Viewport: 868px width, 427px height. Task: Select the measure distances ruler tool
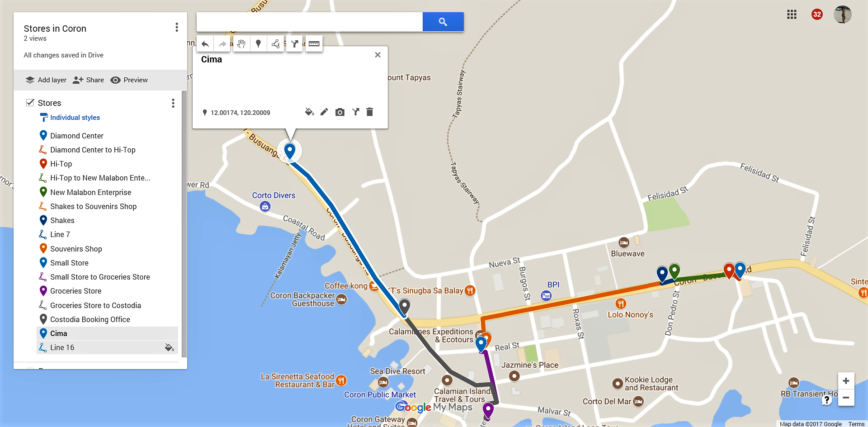314,44
